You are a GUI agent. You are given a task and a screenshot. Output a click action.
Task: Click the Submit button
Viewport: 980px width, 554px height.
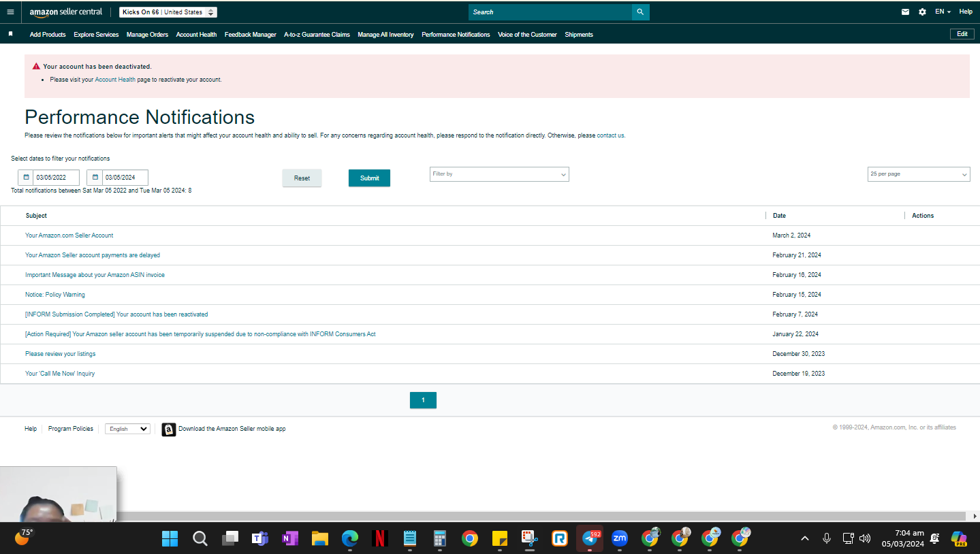pyautogui.click(x=369, y=178)
